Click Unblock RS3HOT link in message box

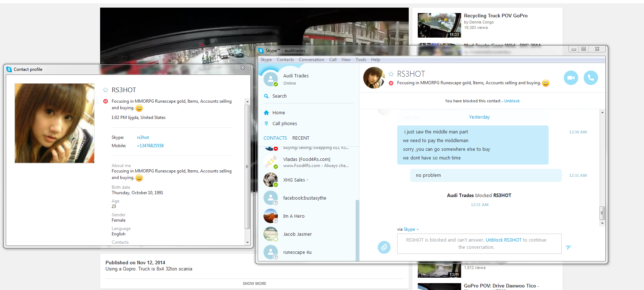click(503, 240)
